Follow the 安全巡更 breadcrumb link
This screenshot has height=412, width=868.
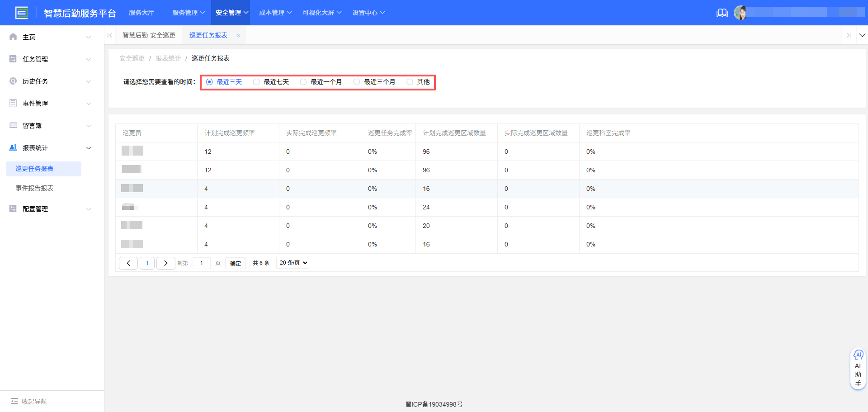coord(132,58)
